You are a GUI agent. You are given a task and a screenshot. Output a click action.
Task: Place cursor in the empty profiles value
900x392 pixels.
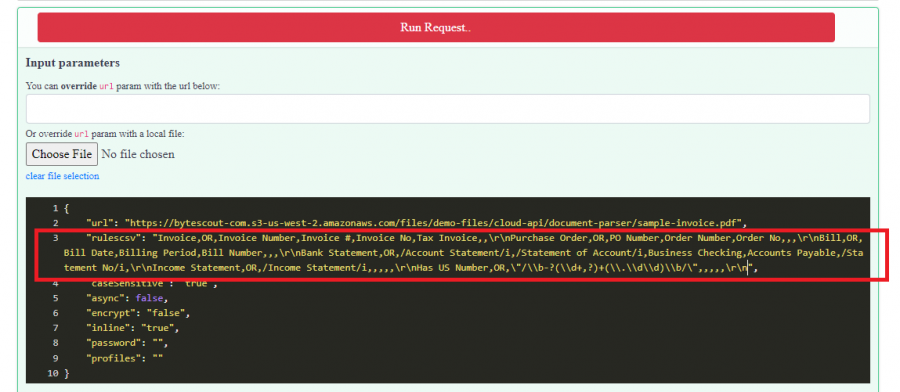157,358
